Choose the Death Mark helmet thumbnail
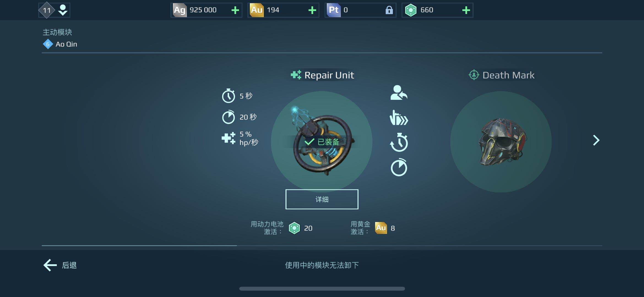 501,142
